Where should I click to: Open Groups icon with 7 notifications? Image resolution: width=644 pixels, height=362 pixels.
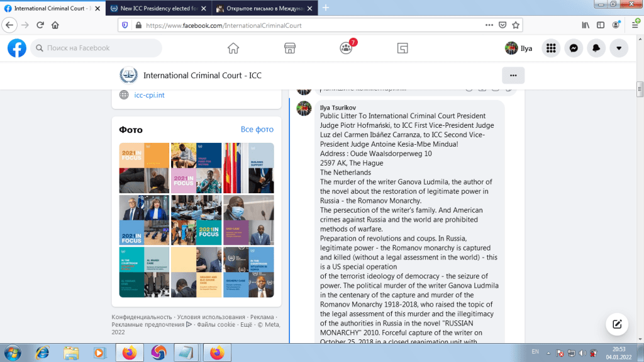(347, 48)
